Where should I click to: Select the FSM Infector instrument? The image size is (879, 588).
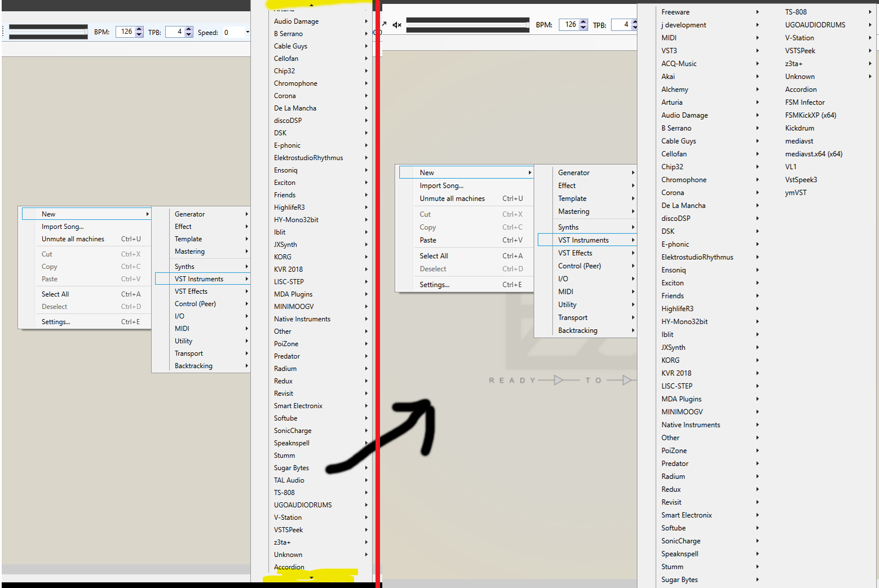[805, 103]
